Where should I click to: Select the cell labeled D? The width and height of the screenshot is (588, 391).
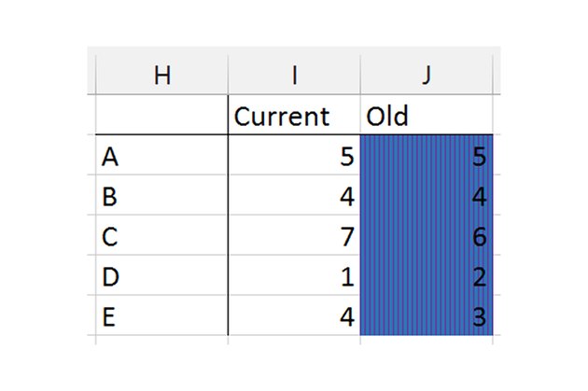coord(161,274)
